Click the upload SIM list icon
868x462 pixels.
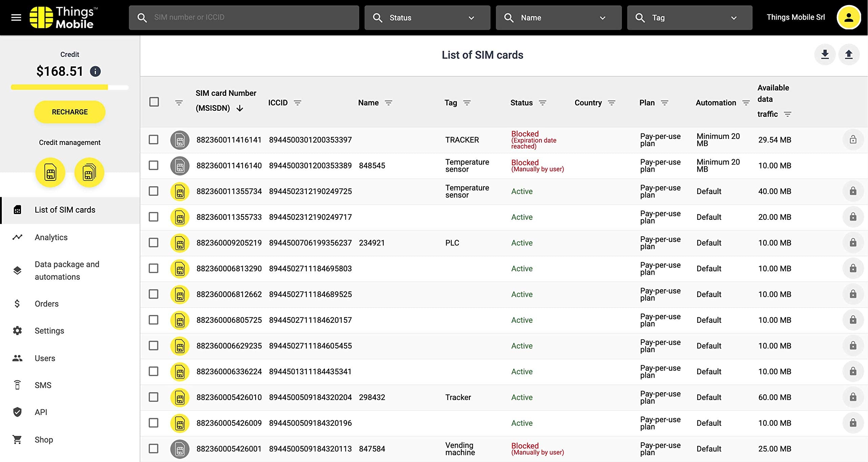pos(849,55)
